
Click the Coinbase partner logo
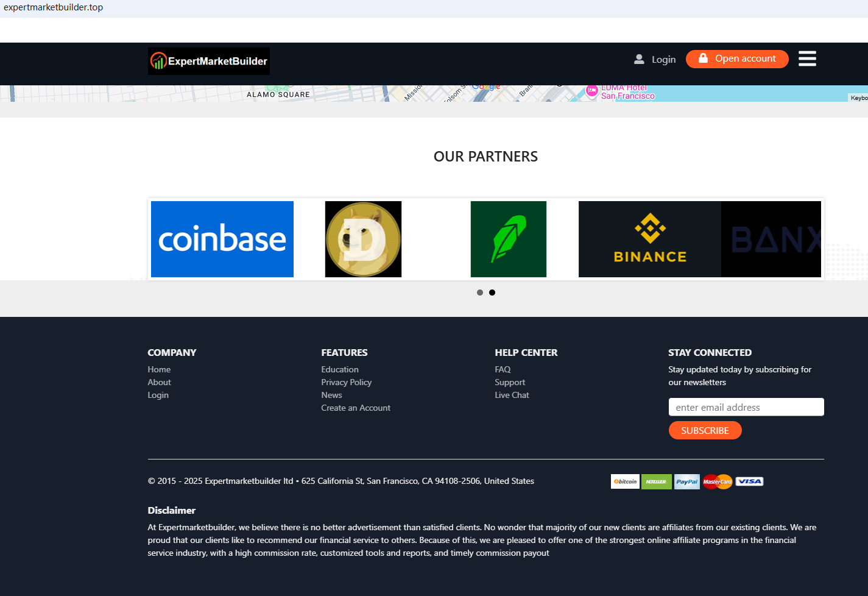[x=222, y=239]
